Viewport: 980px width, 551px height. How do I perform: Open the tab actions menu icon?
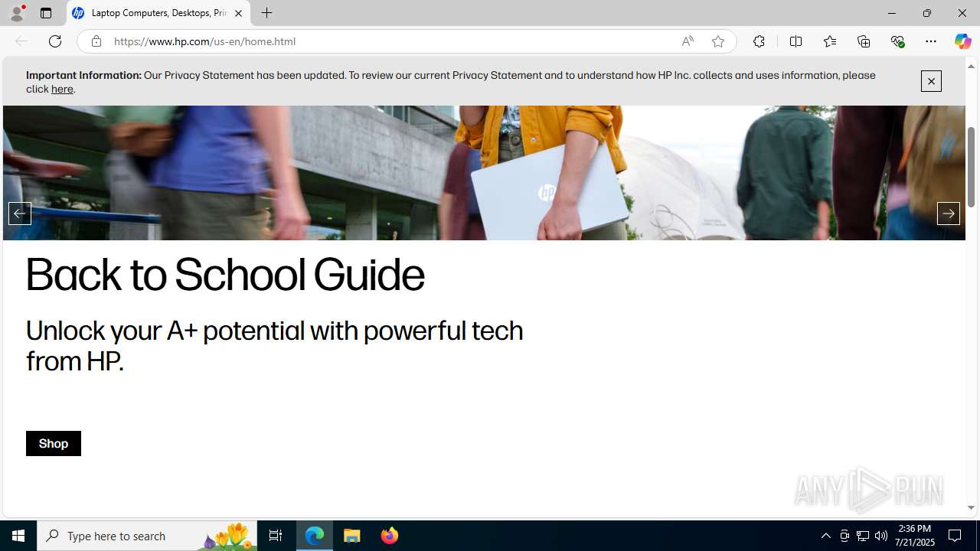(46, 13)
